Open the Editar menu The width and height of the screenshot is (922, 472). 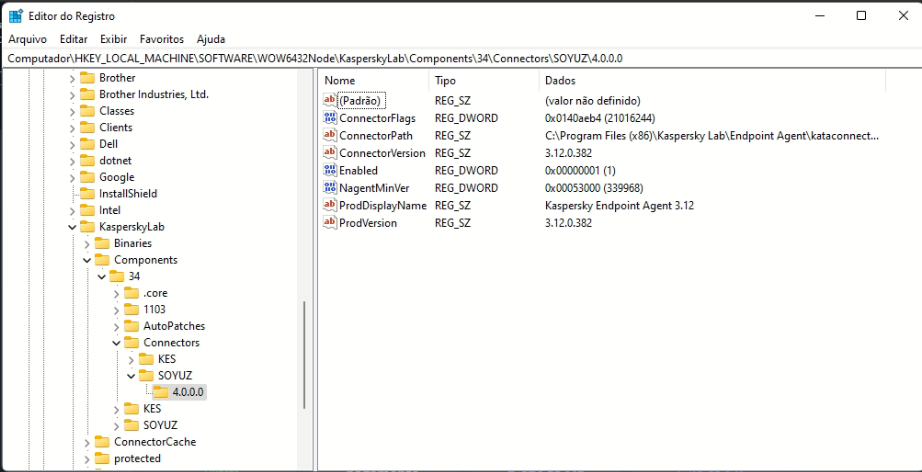click(74, 39)
